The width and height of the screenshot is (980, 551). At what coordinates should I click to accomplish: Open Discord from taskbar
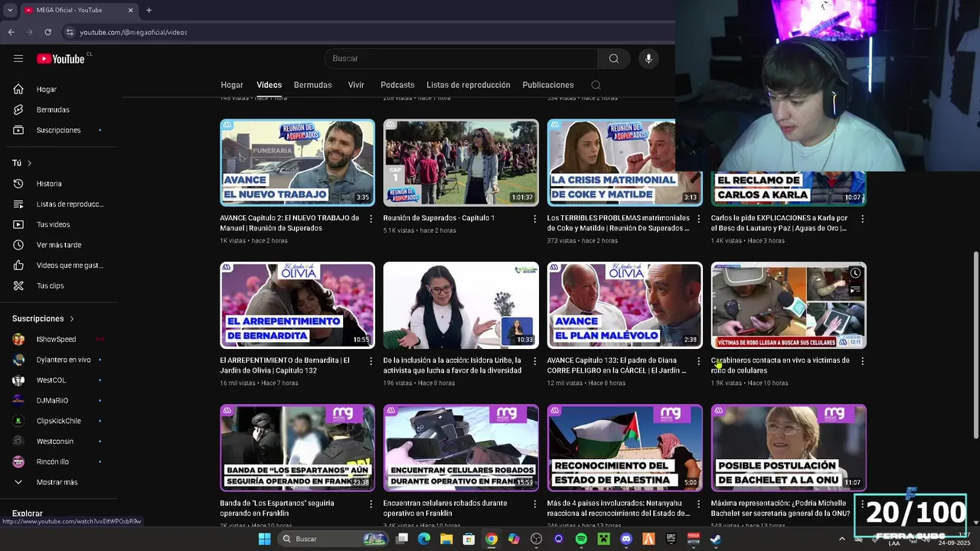pos(626,539)
